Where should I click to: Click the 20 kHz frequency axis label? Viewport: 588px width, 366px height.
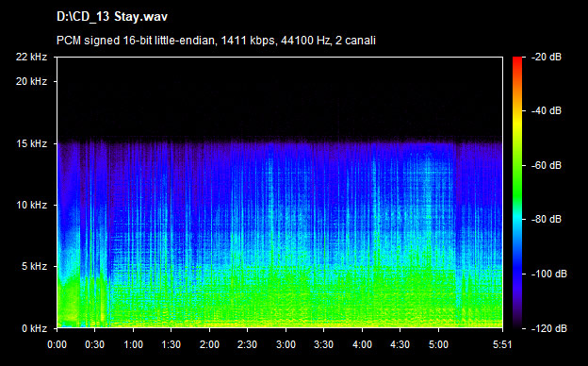coord(31,81)
